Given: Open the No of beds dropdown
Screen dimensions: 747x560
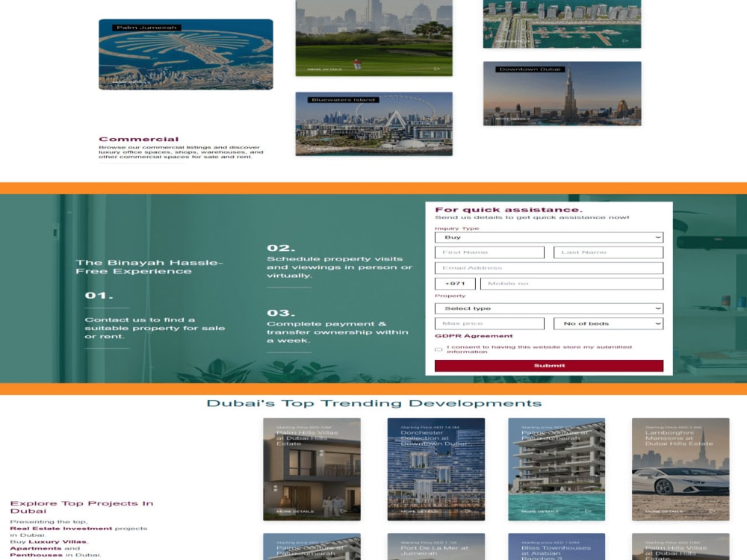Looking at the screenshot, I should click(608, 324).
